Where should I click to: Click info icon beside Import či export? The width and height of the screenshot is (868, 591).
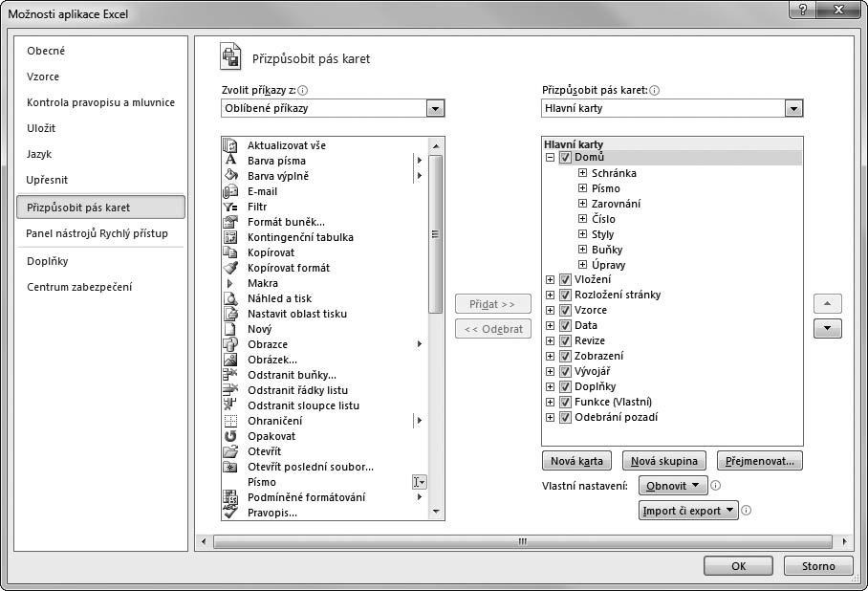tap(746, 510)
